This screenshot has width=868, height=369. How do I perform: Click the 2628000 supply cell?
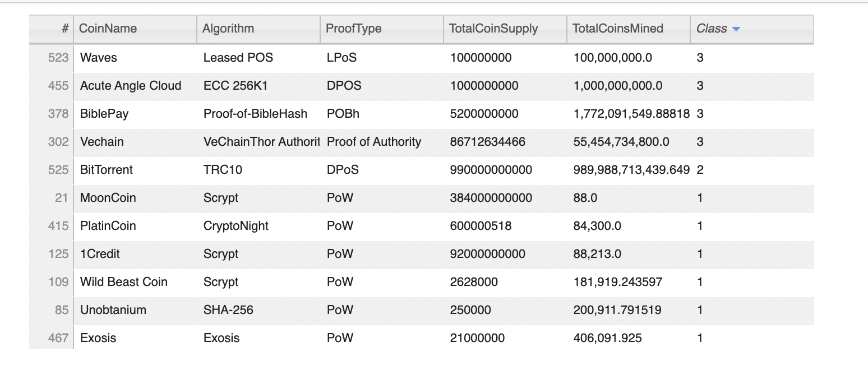505,282
